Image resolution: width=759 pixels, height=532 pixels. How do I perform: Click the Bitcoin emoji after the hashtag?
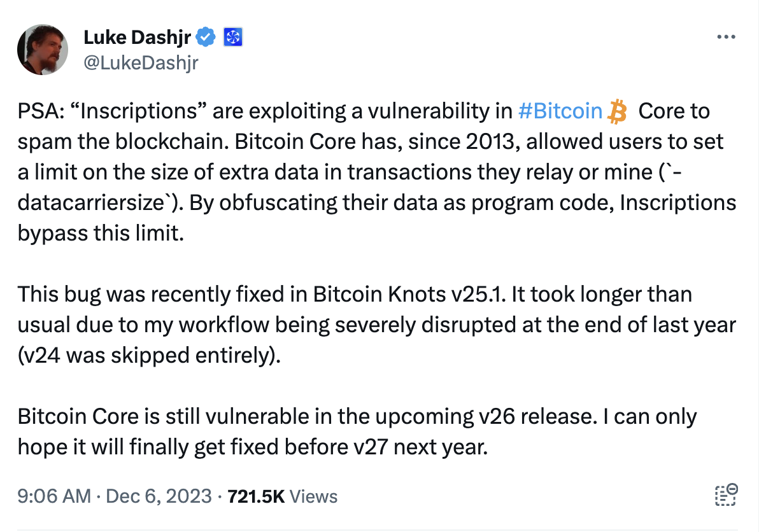[x=616, y=111]
